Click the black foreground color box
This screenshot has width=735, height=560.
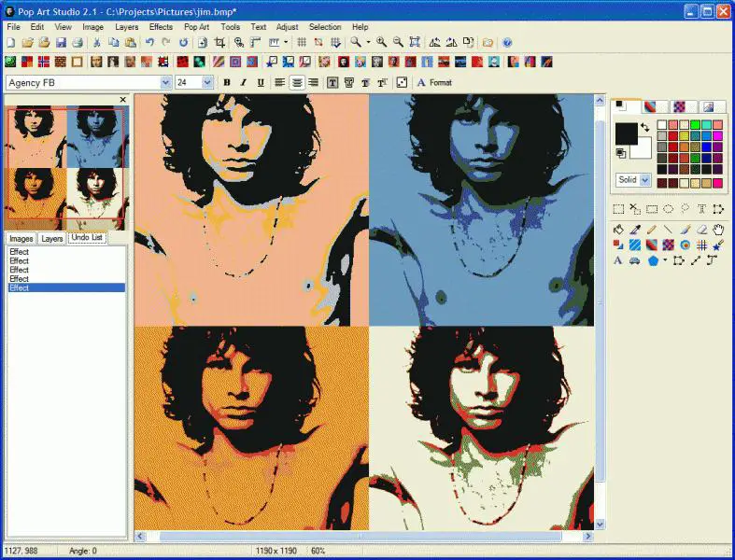pyautogui.click(x=627, y=134)
